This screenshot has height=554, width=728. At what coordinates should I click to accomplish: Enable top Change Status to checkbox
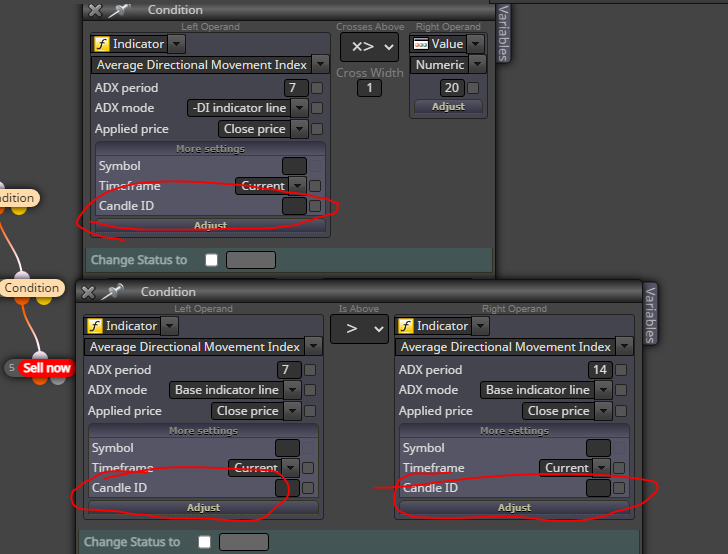tap(212, 260)
